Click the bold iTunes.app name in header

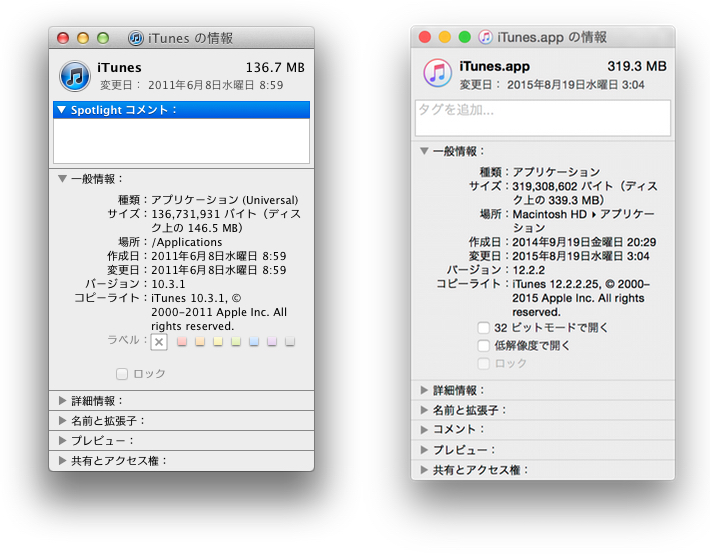tap(494, 67)
